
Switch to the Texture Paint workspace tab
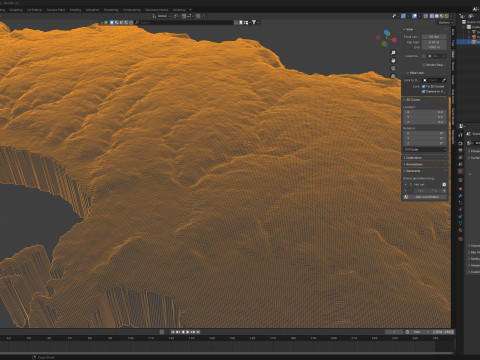(56, 10)
